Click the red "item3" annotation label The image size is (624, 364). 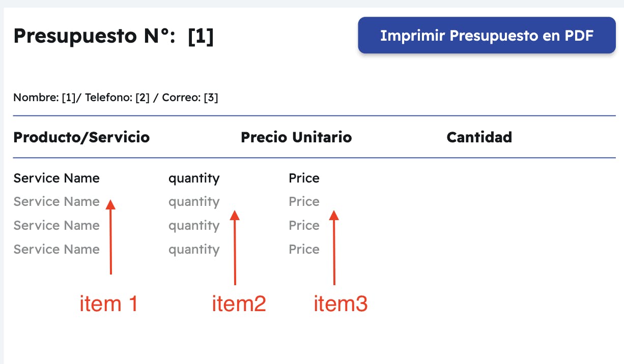(x=340, y=304)
